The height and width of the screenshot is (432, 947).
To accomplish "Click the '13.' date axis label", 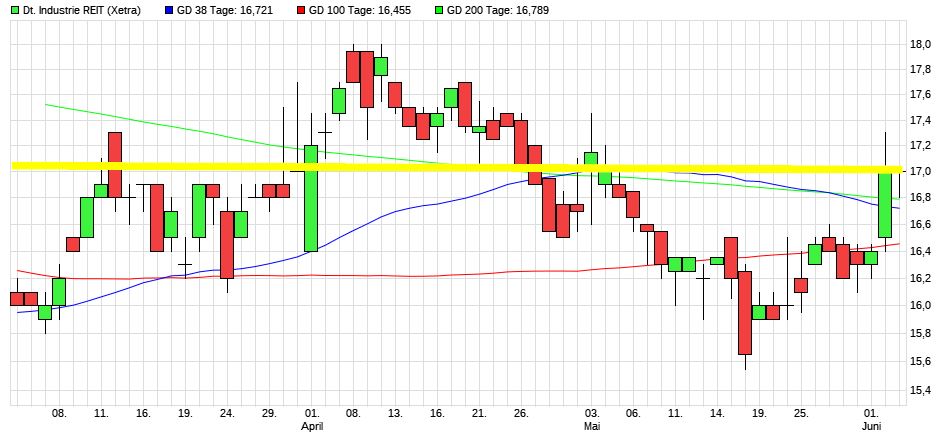I will [x=396, y=414].
